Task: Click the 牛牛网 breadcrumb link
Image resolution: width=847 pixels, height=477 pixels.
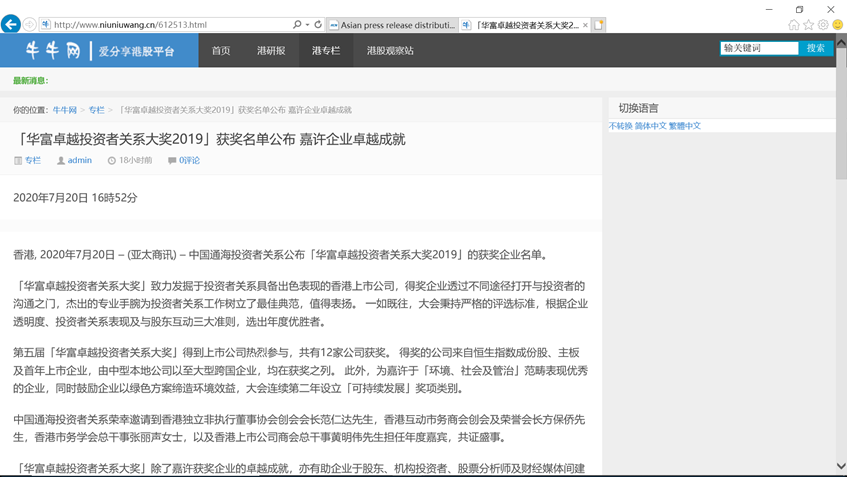Action: point(64,110)
